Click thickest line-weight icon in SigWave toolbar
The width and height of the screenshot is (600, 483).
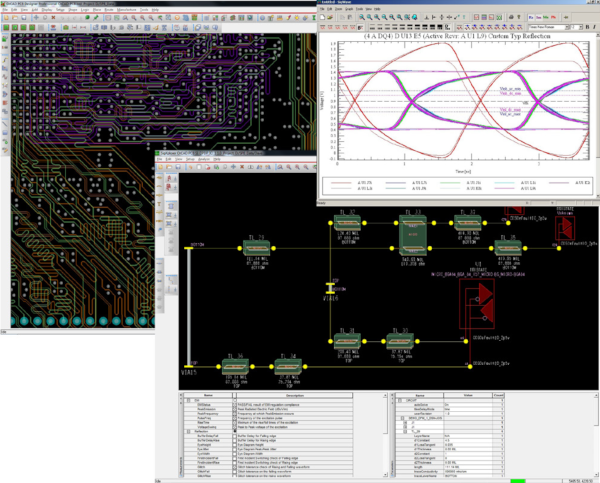[440, 27]
